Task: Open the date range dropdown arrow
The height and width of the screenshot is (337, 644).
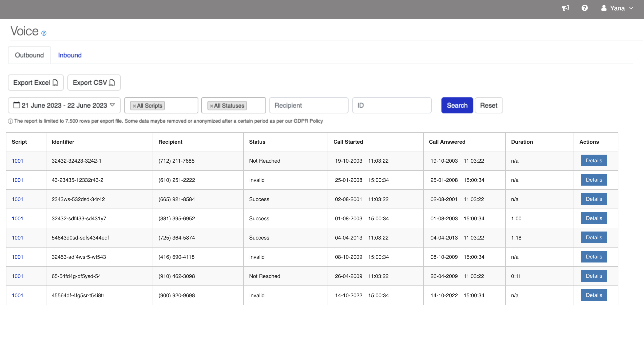Action: 112,105
